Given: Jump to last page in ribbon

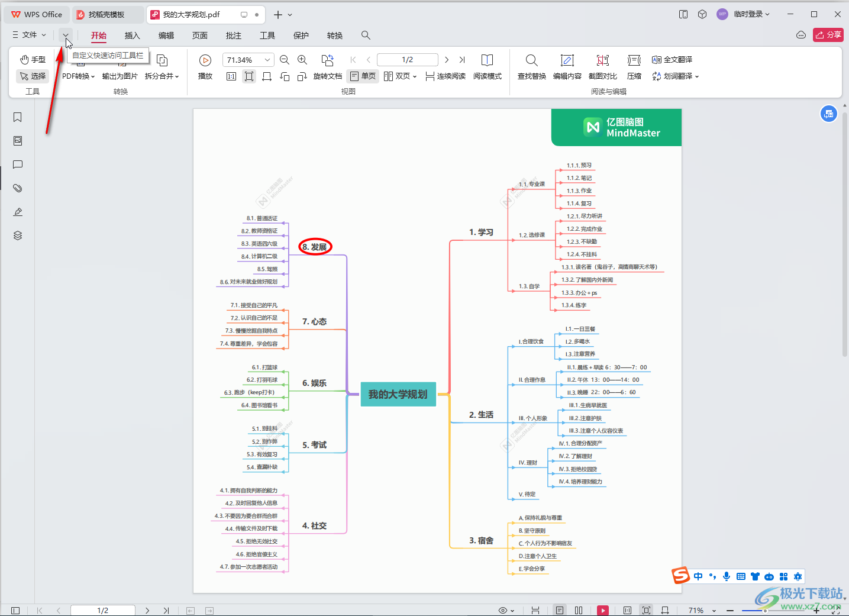Looking at the screenshot, I should [462, 60].
